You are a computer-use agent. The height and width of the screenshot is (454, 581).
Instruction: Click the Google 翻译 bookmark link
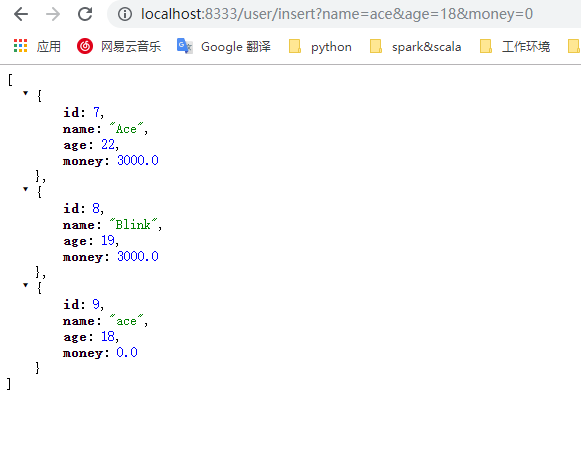tap(236, 47)
